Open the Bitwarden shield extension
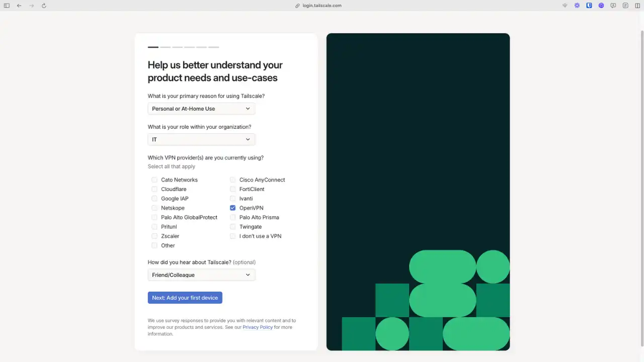Viewport: 644px width, 362px height. [589, 6]
